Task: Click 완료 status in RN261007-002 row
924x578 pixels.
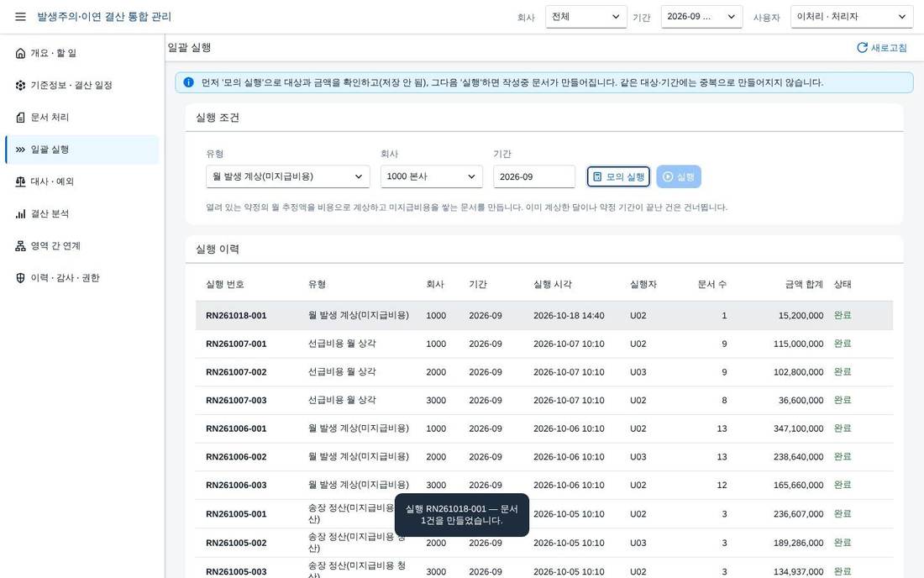Action: [842, 372]
